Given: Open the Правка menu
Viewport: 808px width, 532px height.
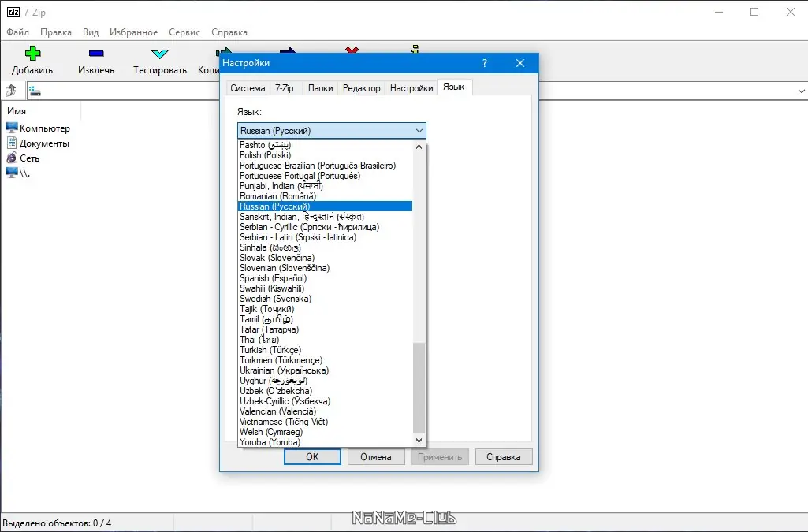Looking at the screenshot, I should 56,32.
